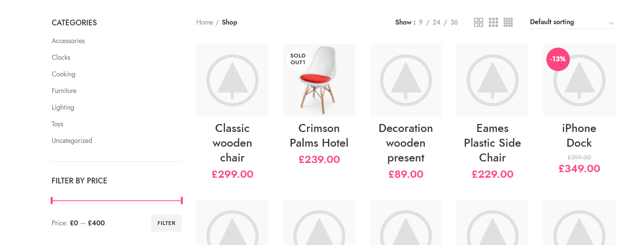Image resolution: width=644 pixels, height=245 pixels.
Task: Click the sorting dropdown chevron arrow
Action: [x=611, y=23]
